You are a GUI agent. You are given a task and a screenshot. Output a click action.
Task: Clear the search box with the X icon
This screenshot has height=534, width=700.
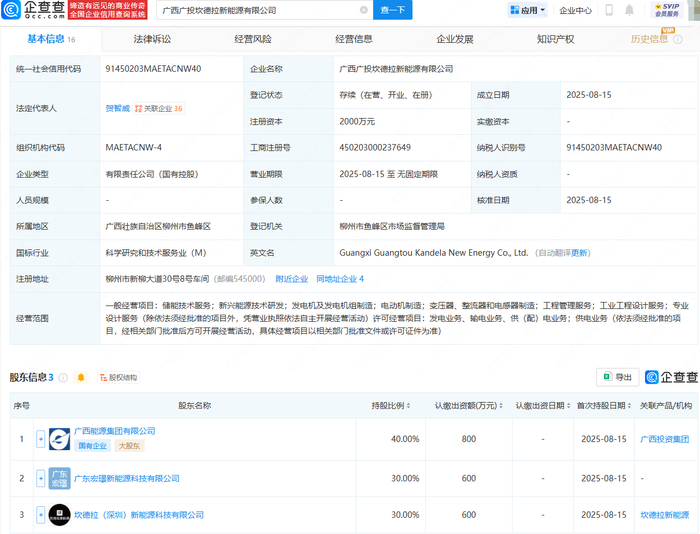(x=363, y=10)
